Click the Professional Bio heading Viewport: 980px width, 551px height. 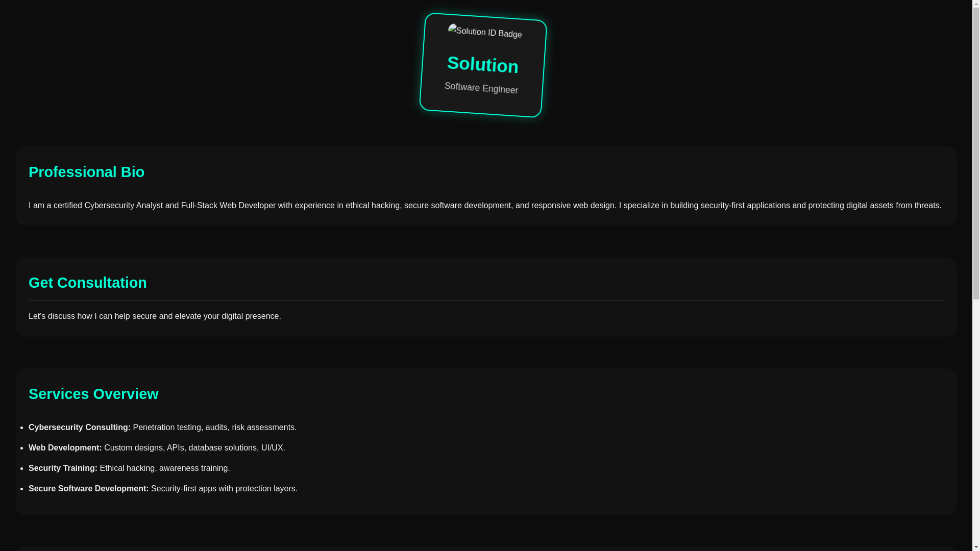click(x=86, y=172)
